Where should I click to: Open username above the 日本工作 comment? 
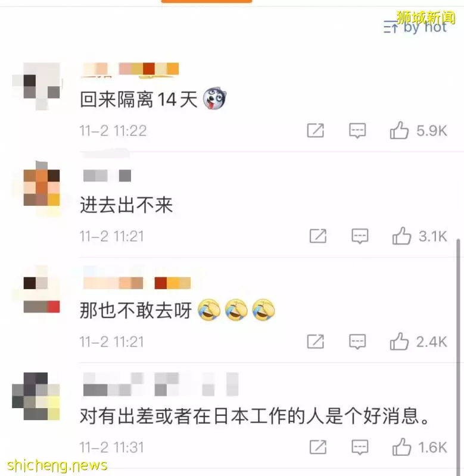(161, 384)
